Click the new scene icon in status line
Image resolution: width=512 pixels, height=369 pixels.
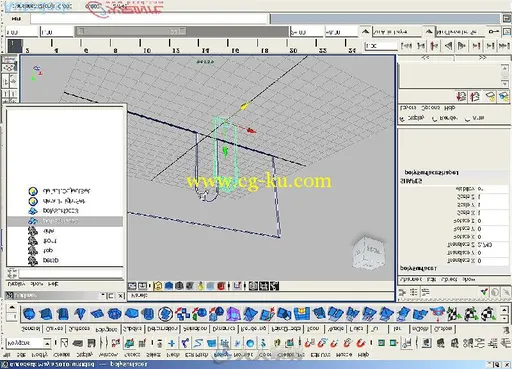(65, 343)
